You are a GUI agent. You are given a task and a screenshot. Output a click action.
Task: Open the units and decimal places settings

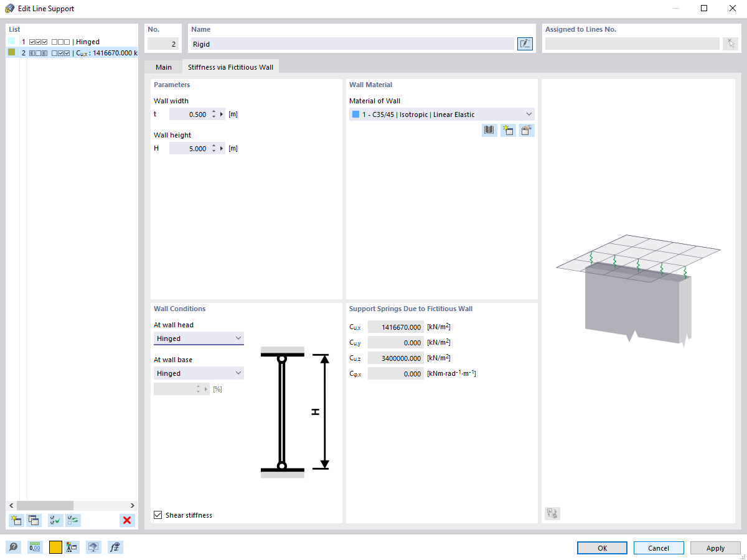[35, 547]
